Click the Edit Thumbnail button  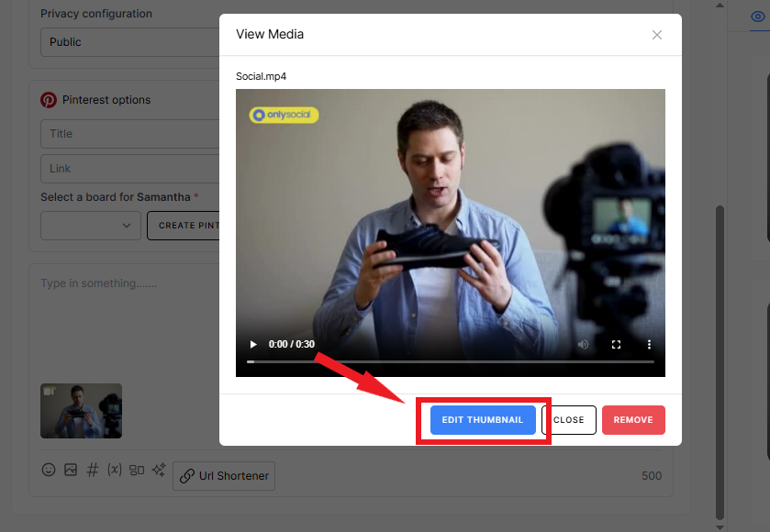pos(483,420)
